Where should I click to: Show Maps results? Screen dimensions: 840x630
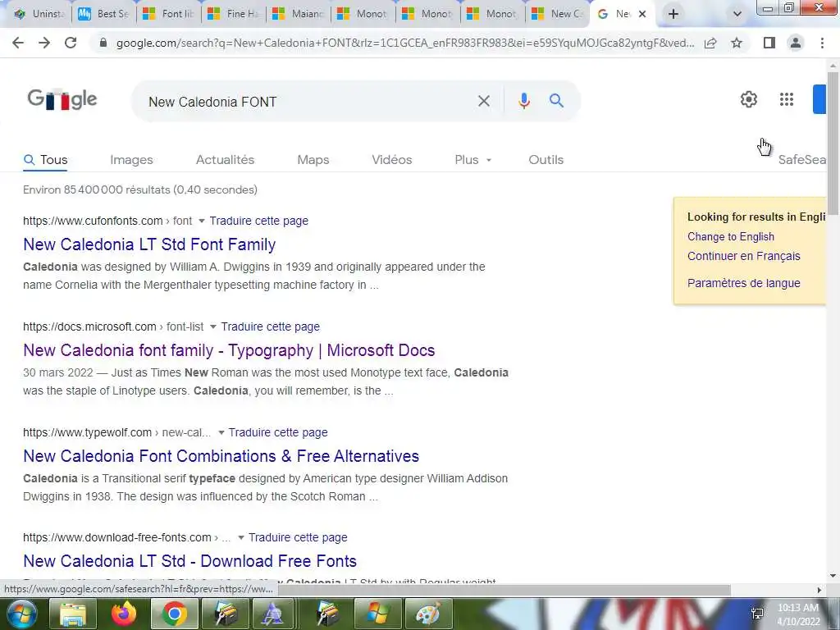click(313, 160)
